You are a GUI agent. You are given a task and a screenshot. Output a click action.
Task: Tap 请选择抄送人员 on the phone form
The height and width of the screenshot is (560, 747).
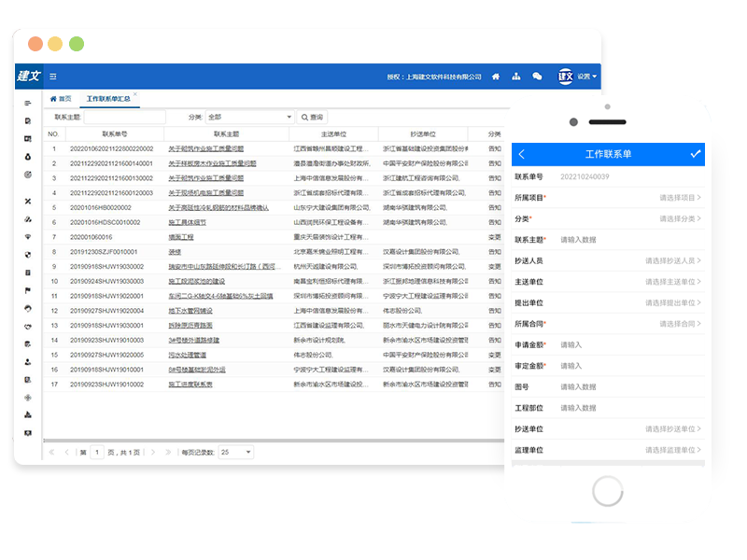point(672,260)
